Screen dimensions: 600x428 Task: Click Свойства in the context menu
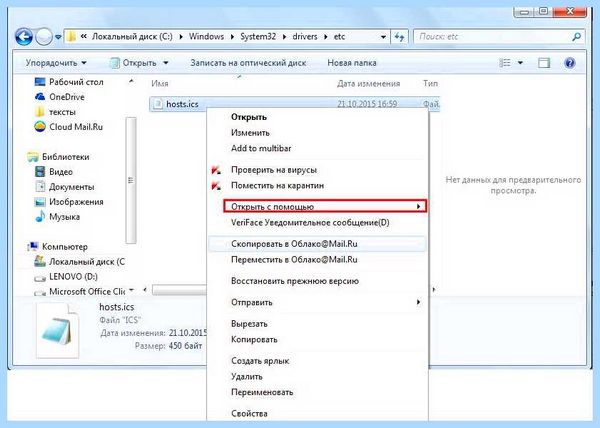[x=249, y=413]
